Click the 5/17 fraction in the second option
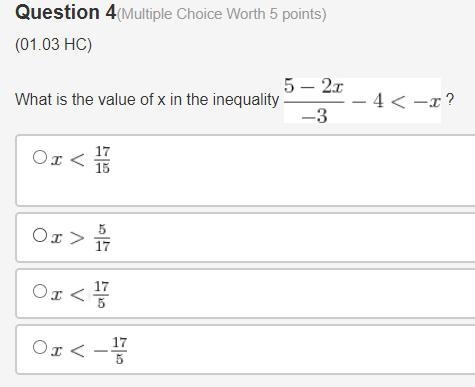475x387 pixels. tap(102, 238)
